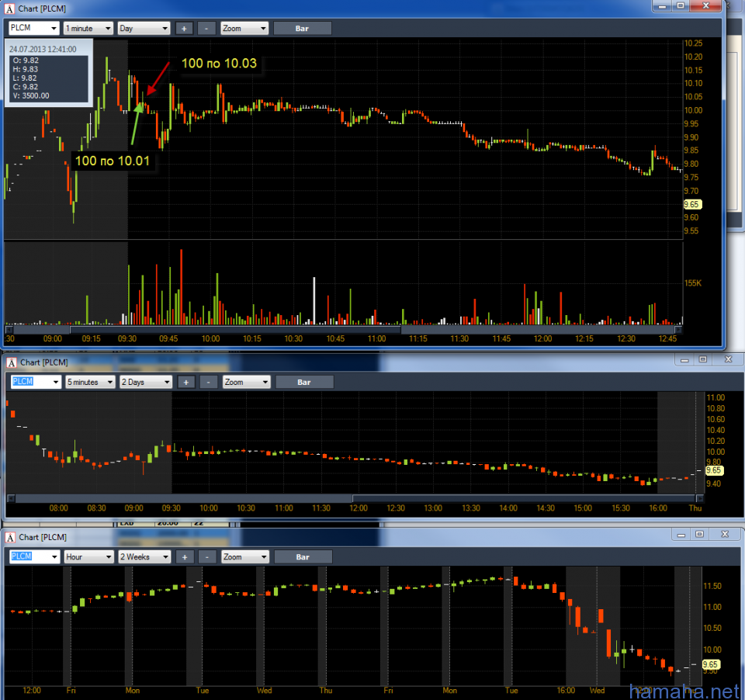This screenshot has height=700, width=745.
Task: Open the '2 Days' range dropdown
Action: point(145,382)
